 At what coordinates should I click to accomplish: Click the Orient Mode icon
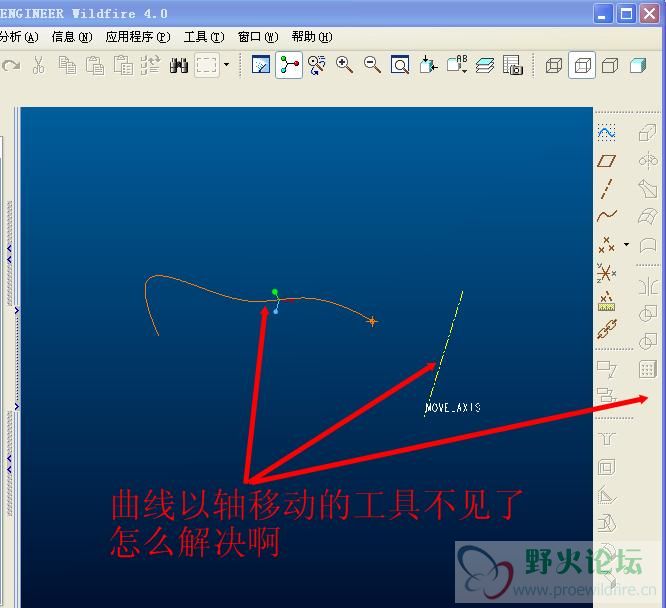click(x=317, y=65)
